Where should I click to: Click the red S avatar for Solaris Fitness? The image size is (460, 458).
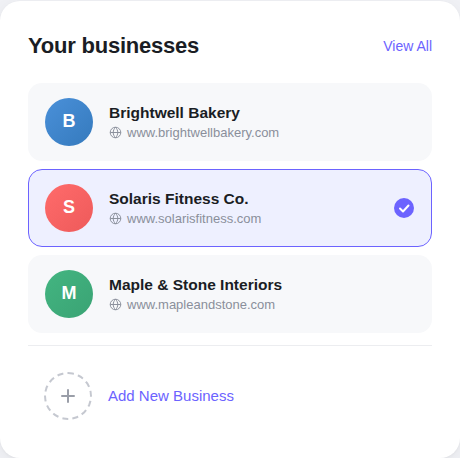tap(69, 208)
